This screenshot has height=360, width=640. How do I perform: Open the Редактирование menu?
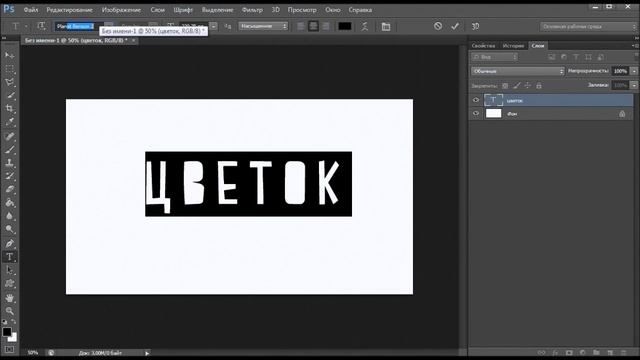click(69, 10)
